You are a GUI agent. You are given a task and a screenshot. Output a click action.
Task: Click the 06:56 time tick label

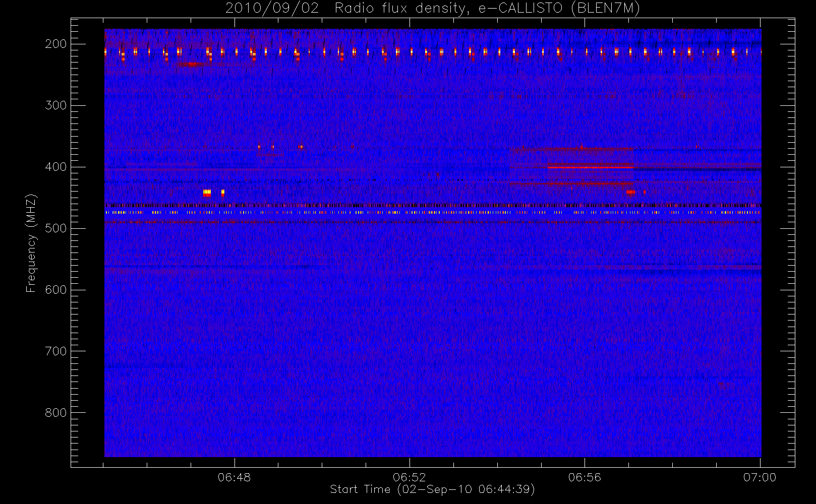585,477
